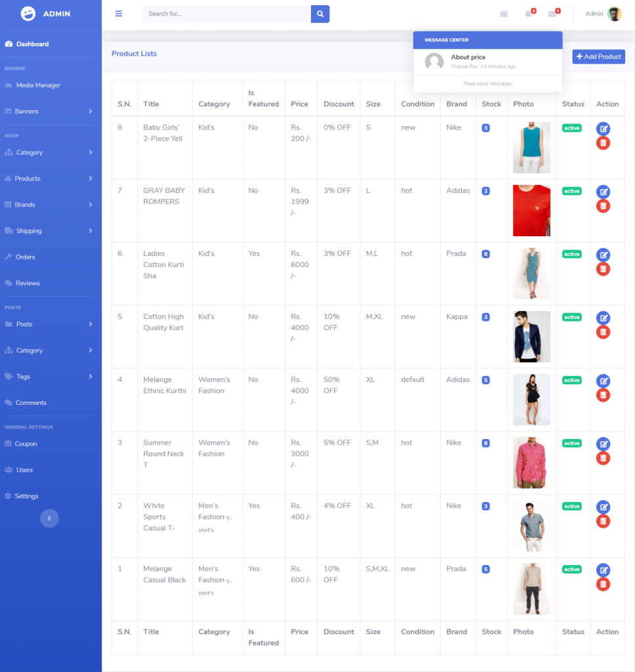Expand the Brands sidebar menu
The height and width of the screenshot is (672, 635).
tap(49, 205)
